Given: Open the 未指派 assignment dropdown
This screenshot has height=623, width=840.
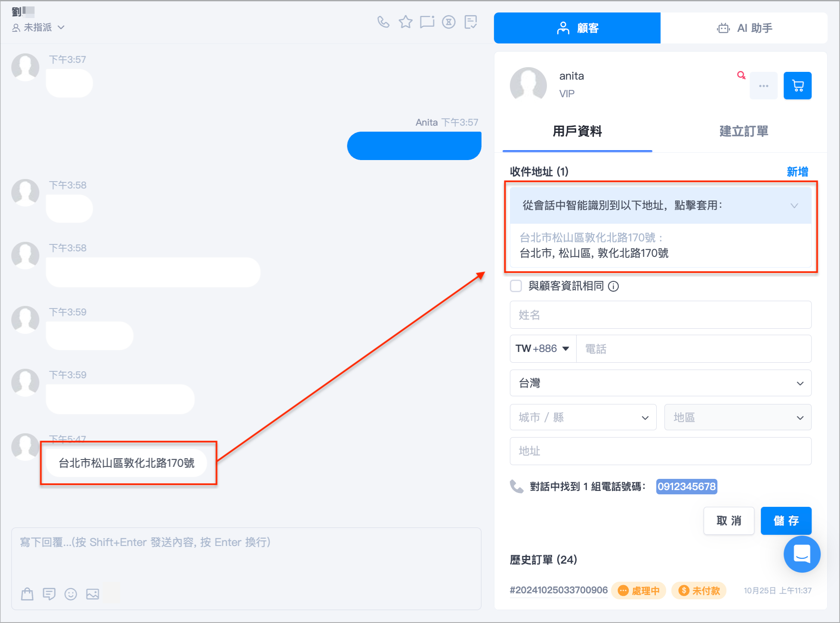Looking at the screenshot, I should click(38, 28).
